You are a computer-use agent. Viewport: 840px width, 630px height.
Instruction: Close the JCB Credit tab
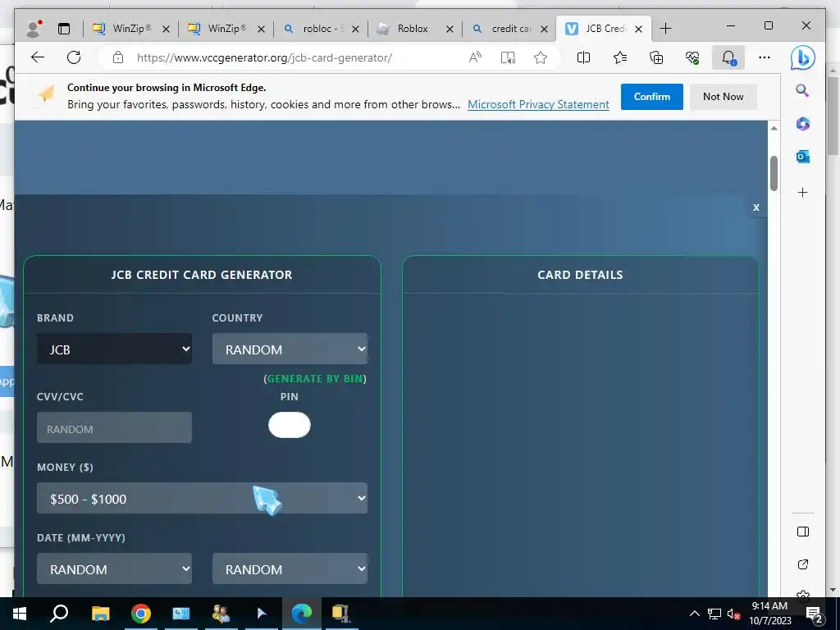click(x=638, y=29)
